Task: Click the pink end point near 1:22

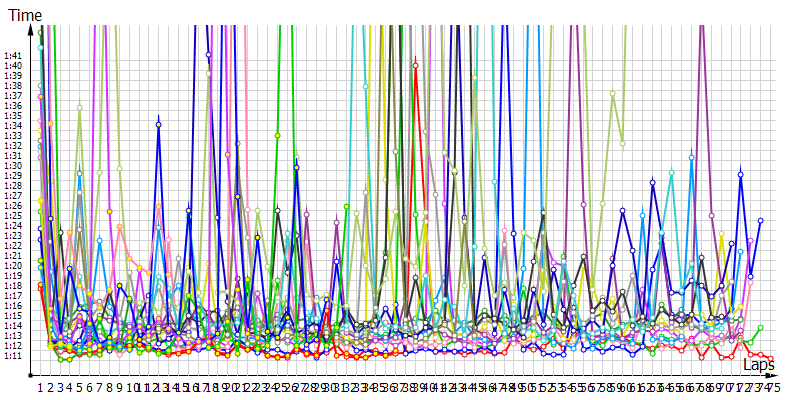Action: point(750,241)
